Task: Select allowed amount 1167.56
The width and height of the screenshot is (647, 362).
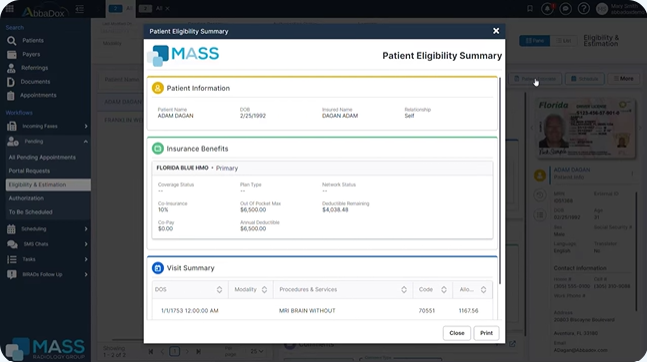Action: pos(468,311)
